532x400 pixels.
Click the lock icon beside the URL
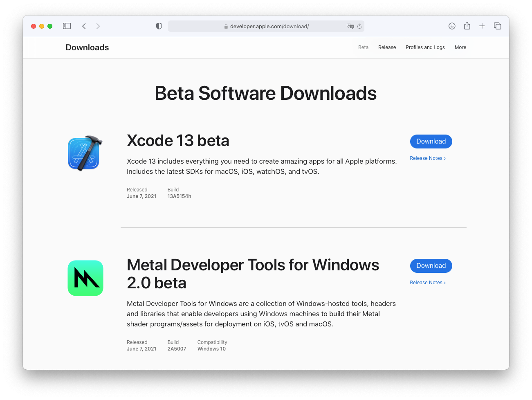pyautogui.click(x=226, y=27)
